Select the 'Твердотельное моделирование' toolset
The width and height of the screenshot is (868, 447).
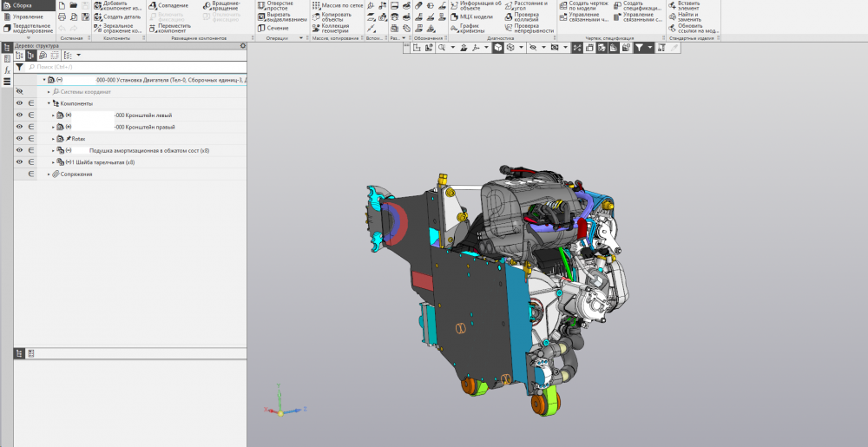[x=28, y=29]
